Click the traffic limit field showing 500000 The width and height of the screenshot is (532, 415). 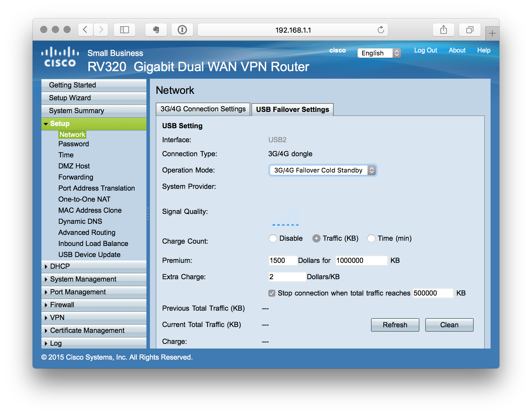[433, 293]
